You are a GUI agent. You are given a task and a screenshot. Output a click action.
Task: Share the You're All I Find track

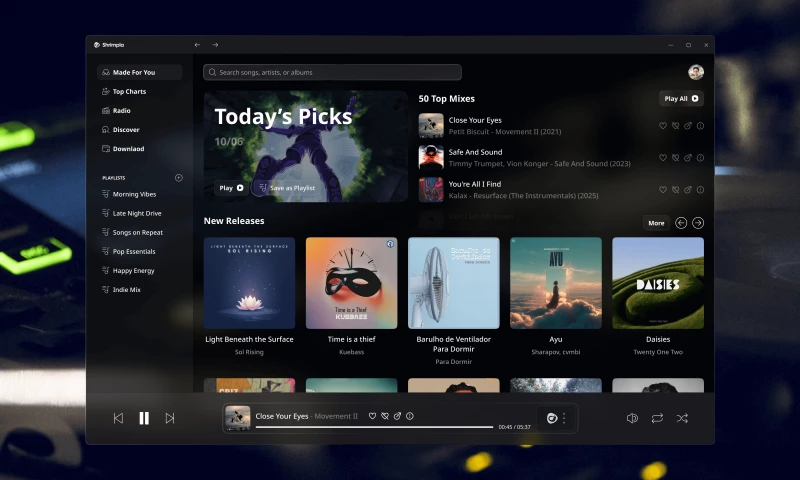688,190
